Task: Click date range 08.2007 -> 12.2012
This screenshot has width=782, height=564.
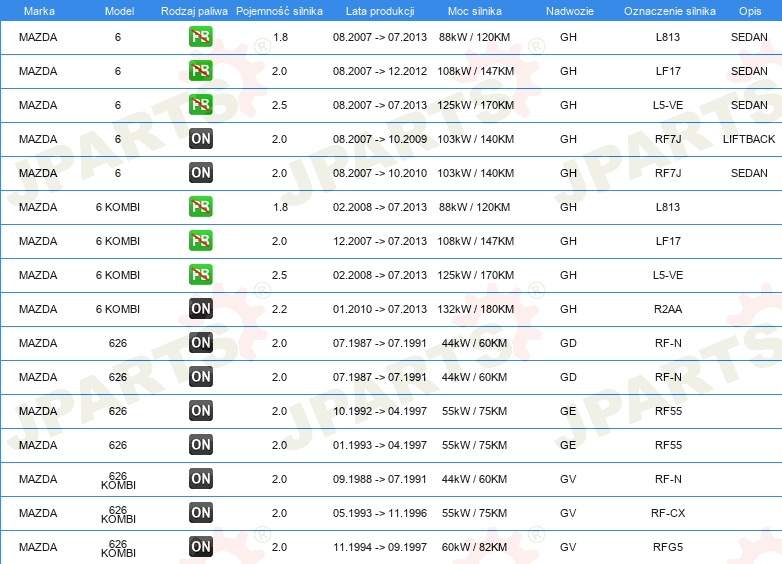Action: (380, 71)
